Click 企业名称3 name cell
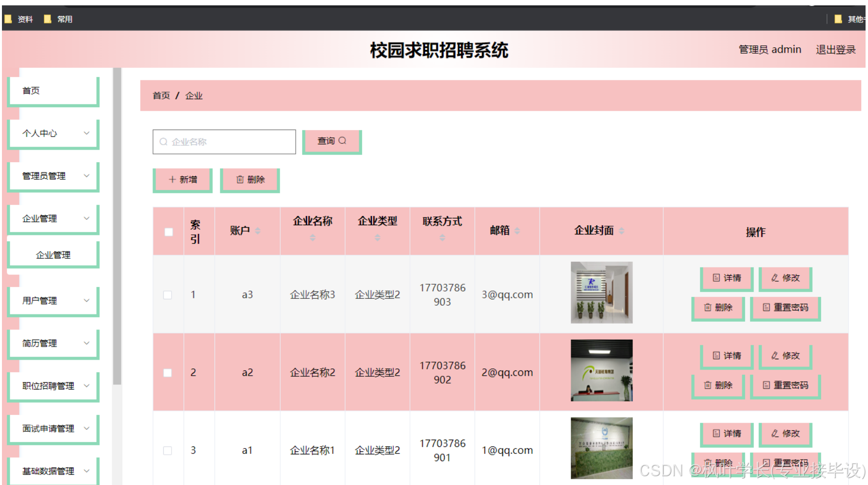The image size is (868, 485). pos(312,295)
